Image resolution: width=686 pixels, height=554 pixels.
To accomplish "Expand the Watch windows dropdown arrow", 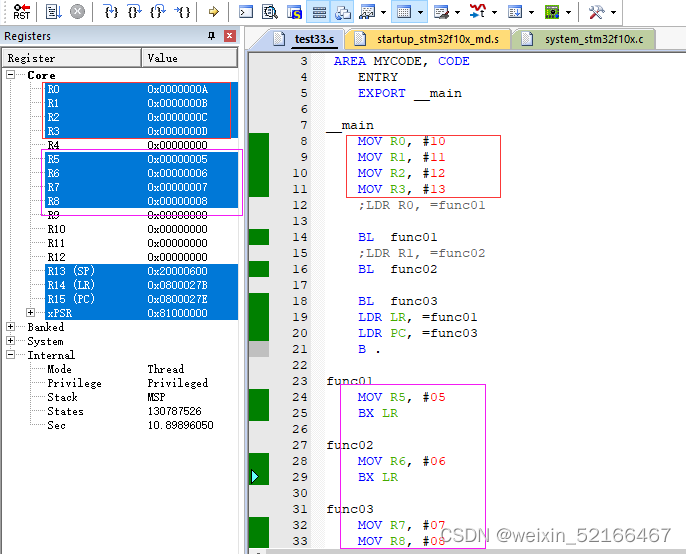I will 383,12.
